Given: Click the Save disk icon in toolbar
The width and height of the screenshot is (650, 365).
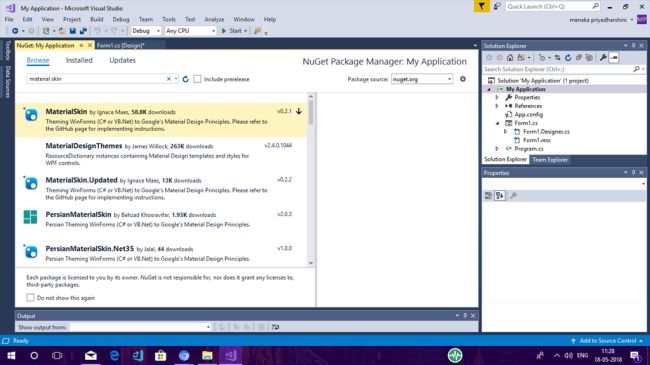Looking at the screenshot, I should 73,31.
